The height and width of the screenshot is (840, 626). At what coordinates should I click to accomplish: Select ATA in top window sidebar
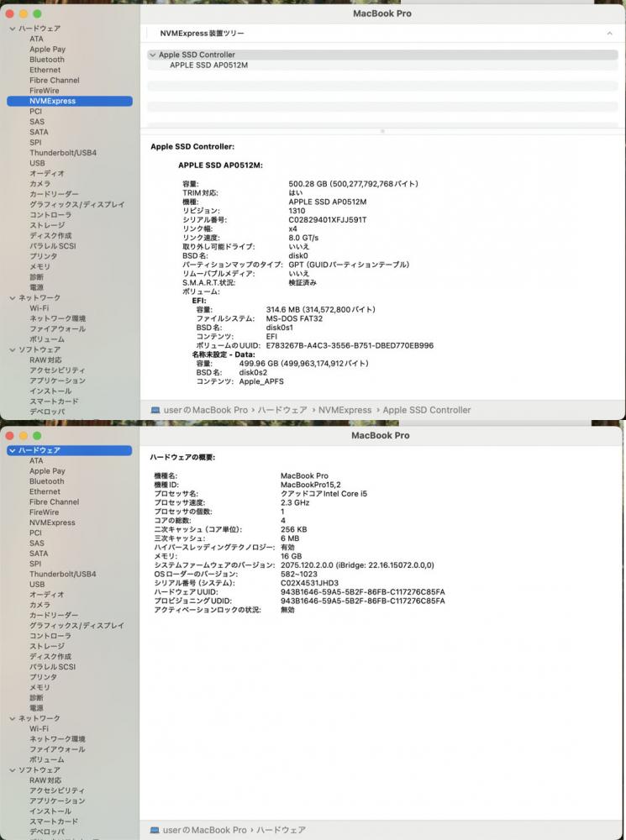coord(36,39)
